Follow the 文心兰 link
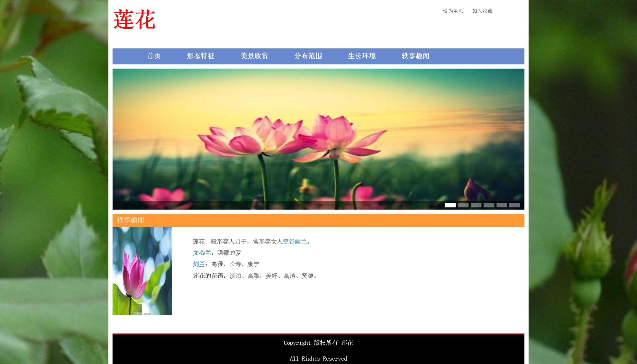 click(x=202, y=253)
